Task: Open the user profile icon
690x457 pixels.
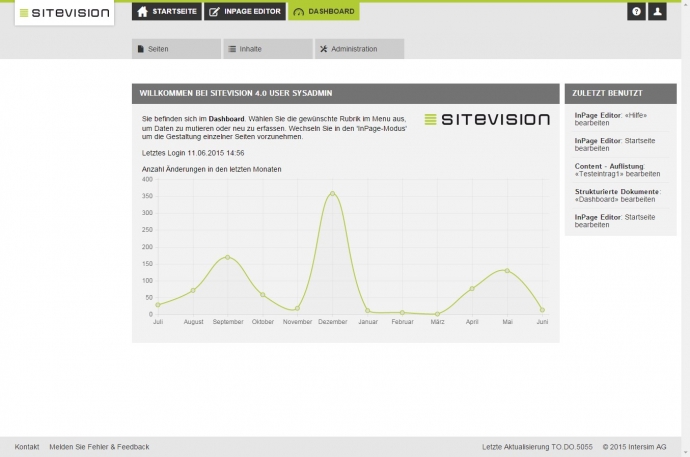Action: point(657,11)
